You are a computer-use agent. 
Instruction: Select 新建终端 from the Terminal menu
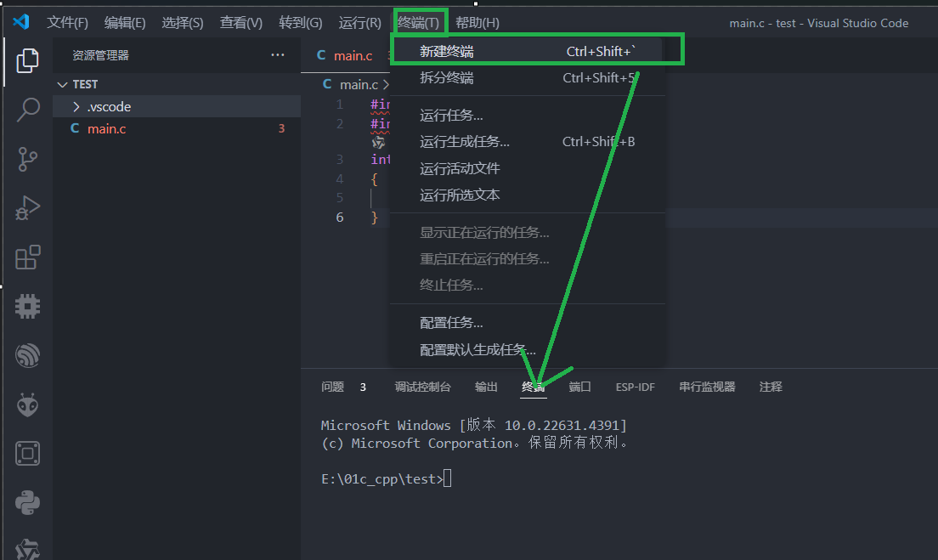(447, 52)
